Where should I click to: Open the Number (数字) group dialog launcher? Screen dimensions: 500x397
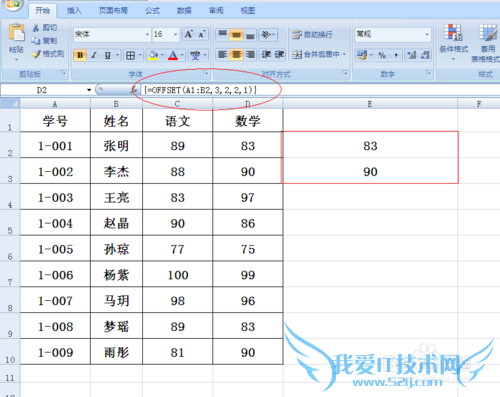click(x=428, y=73)
